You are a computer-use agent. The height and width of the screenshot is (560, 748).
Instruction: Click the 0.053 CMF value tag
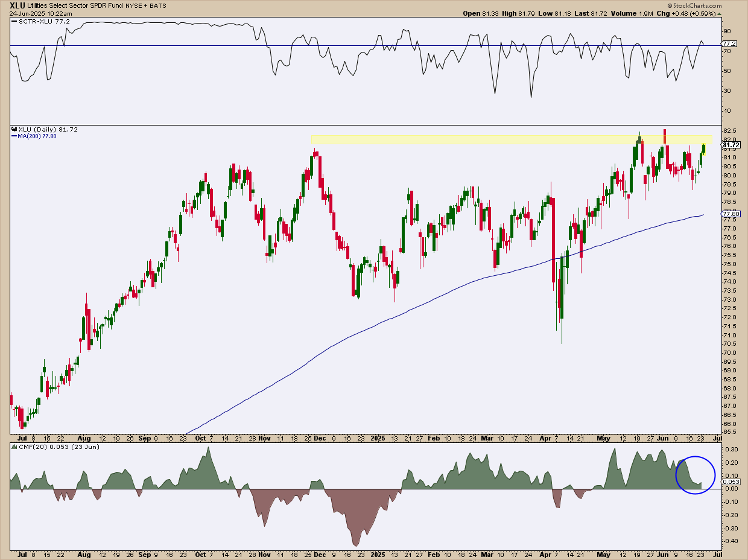tap(731, 482)
